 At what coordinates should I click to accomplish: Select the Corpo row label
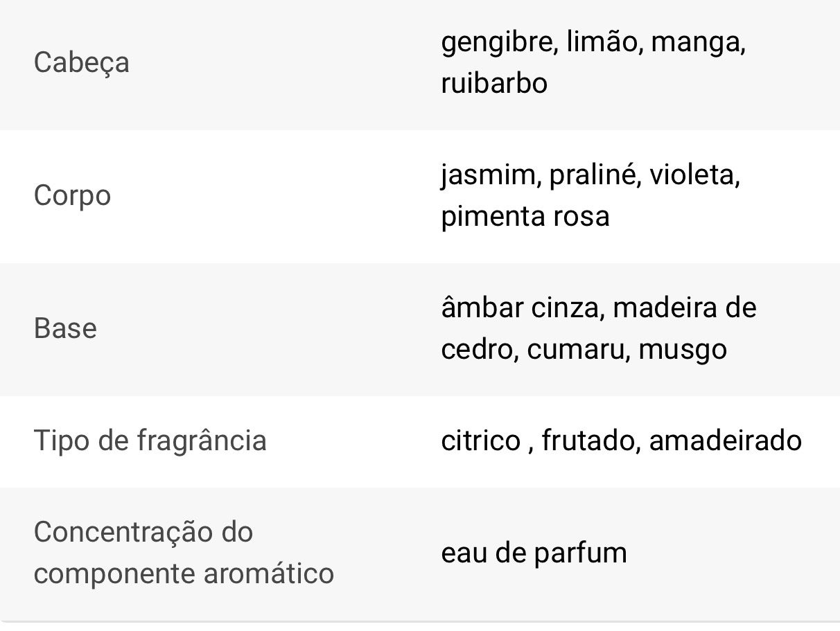[72, 196]
